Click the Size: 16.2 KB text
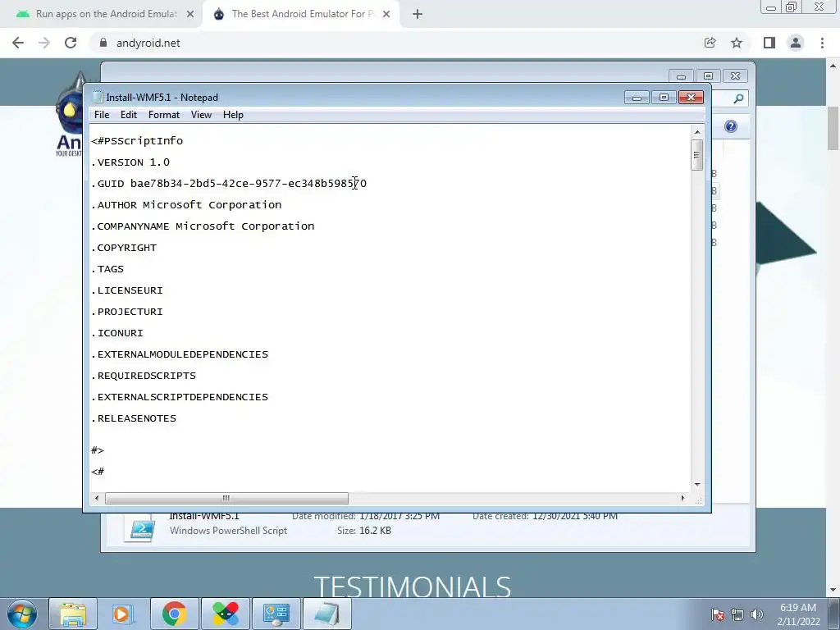 tap(363, 531)
